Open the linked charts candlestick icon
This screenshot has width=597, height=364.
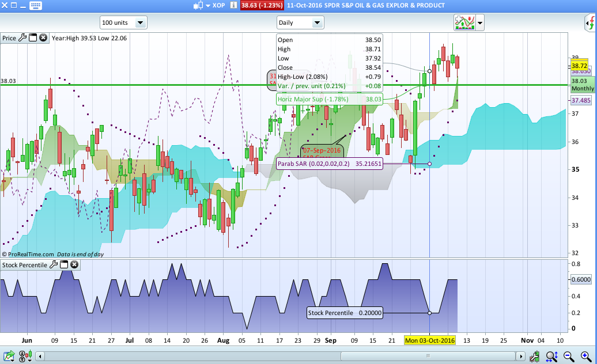point(25,357)
